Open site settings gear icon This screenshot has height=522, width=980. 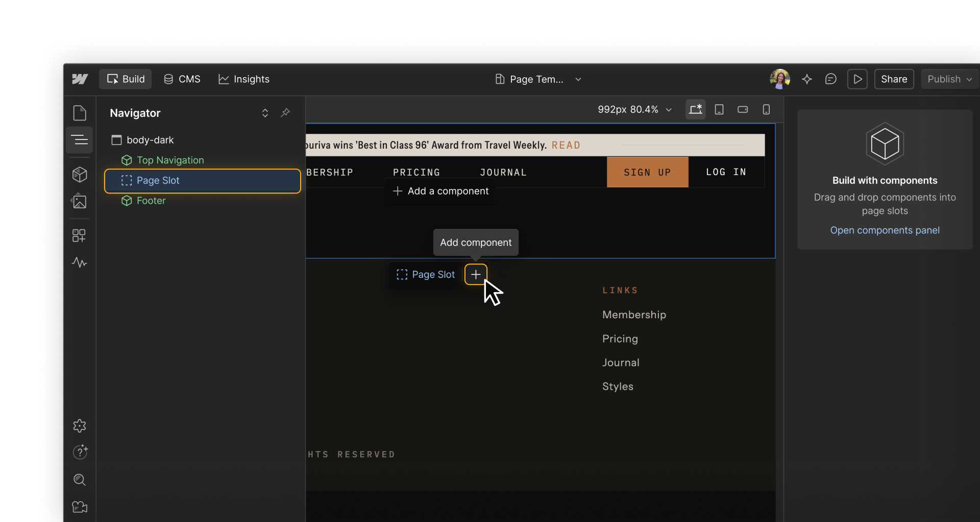click(x=80, y=426)
